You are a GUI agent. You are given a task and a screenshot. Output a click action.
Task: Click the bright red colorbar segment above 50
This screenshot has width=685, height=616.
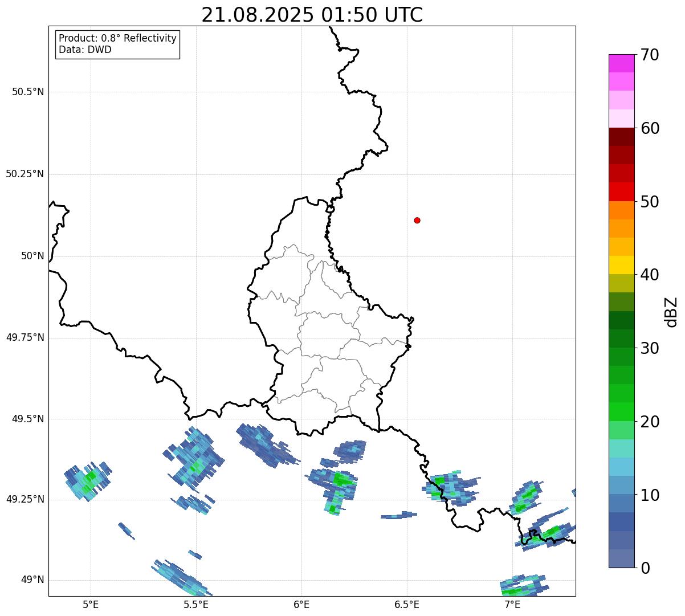[x=621, y=191]
